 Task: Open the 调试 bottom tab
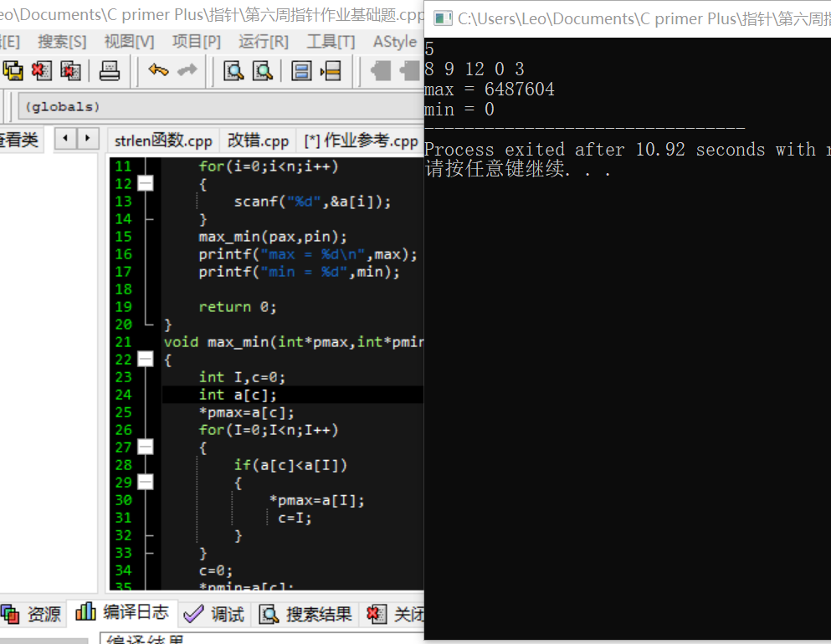point(213,615)
